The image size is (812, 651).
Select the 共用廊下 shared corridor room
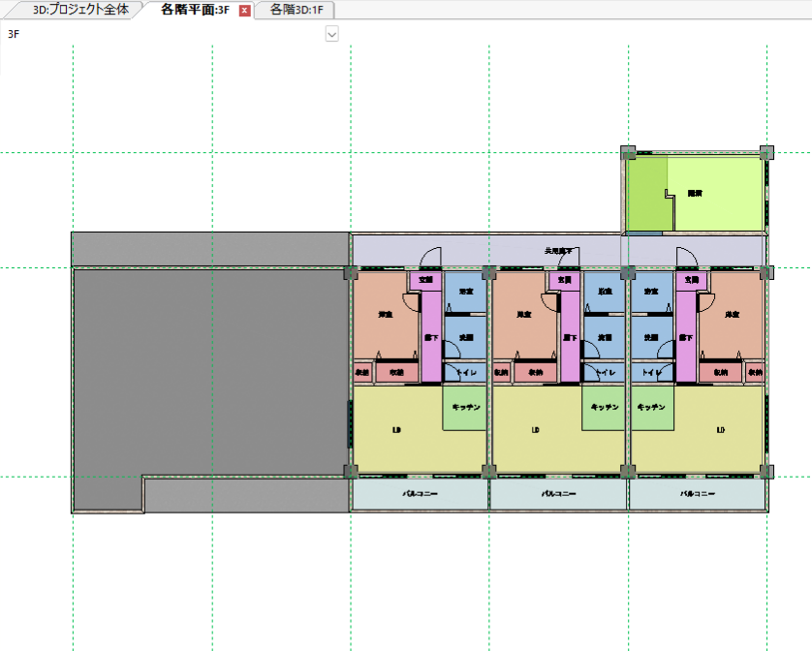tap(558, 251)
